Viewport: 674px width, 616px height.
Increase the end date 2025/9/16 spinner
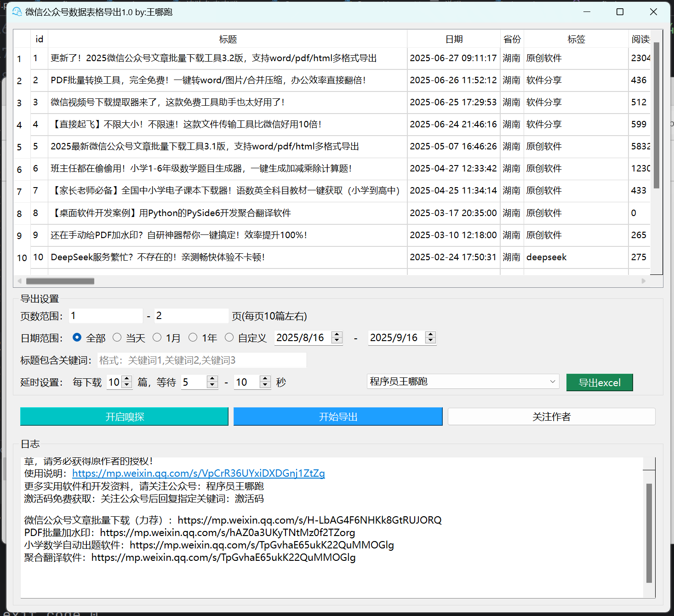(430, 335)
